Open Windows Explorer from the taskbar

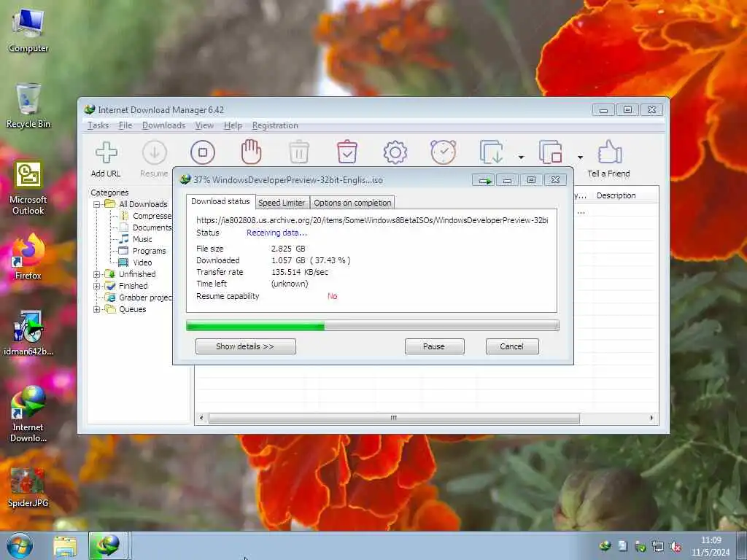click(x=65, y=546)
